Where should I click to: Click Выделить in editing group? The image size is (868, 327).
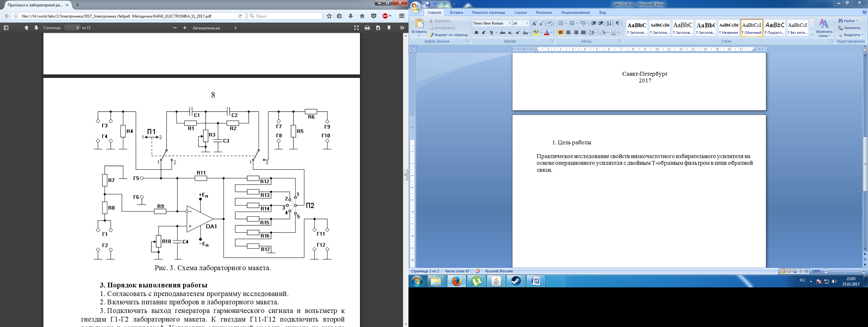(x=851, y=35)
